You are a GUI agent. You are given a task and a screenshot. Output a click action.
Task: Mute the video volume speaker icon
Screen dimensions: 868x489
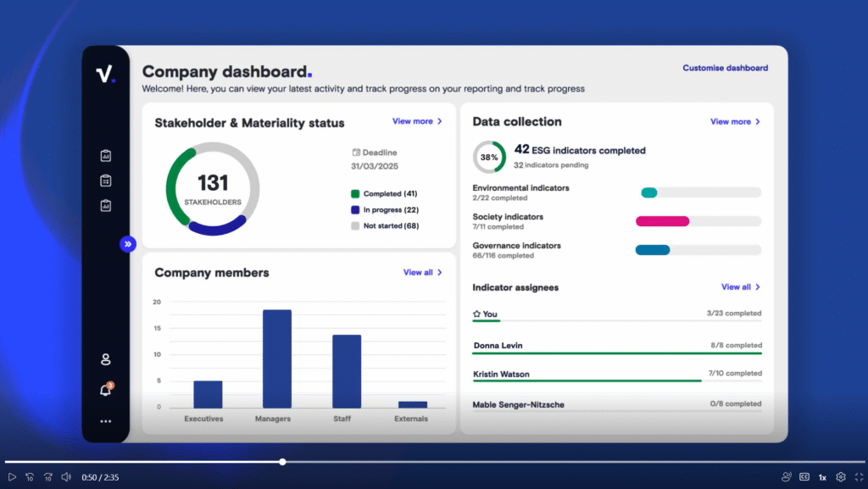click(66, 477)
